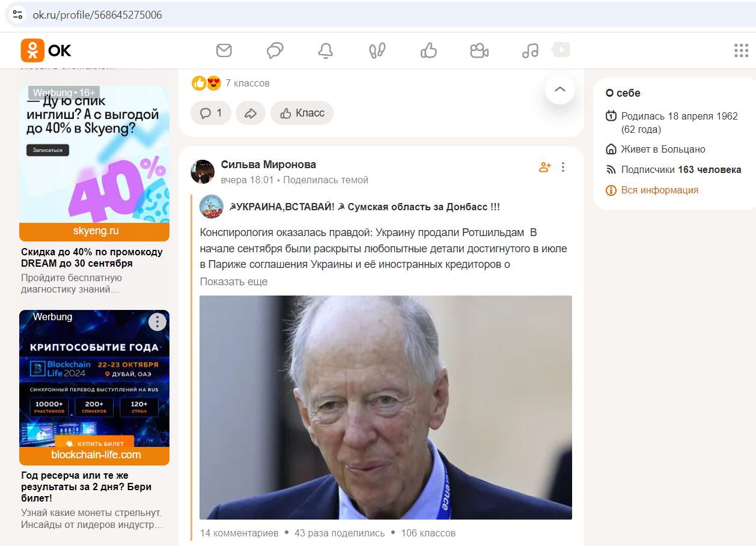Viewport: 756px width, 546px height.
Task: Open the Skyeng 40% ad banner image
Action: (94, 154)
